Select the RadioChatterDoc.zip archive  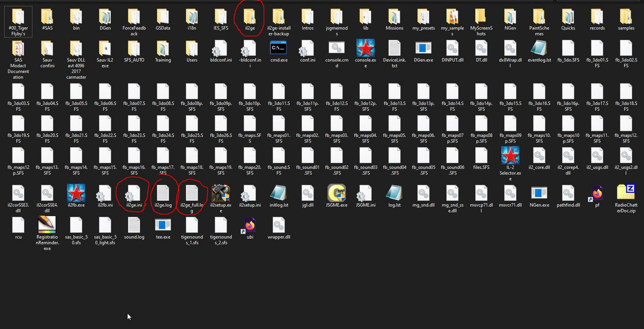[x=626, y=199]
